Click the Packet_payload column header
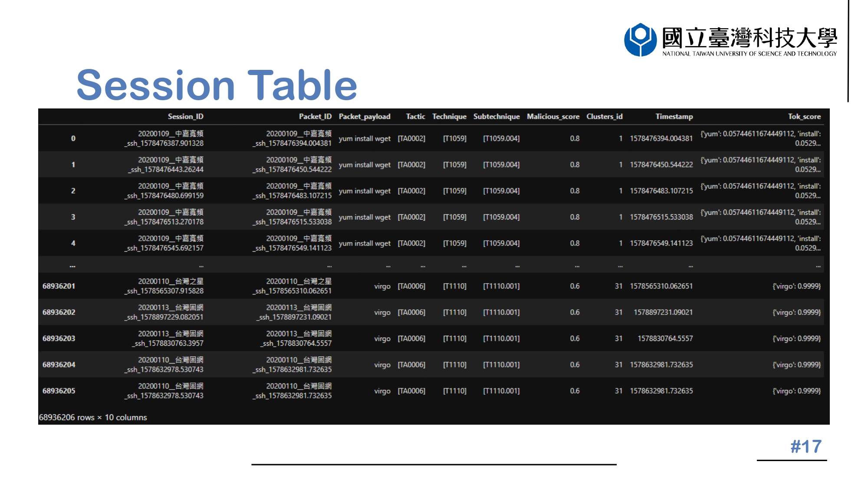This screenshot has width=868, height=488. [364, 116]
